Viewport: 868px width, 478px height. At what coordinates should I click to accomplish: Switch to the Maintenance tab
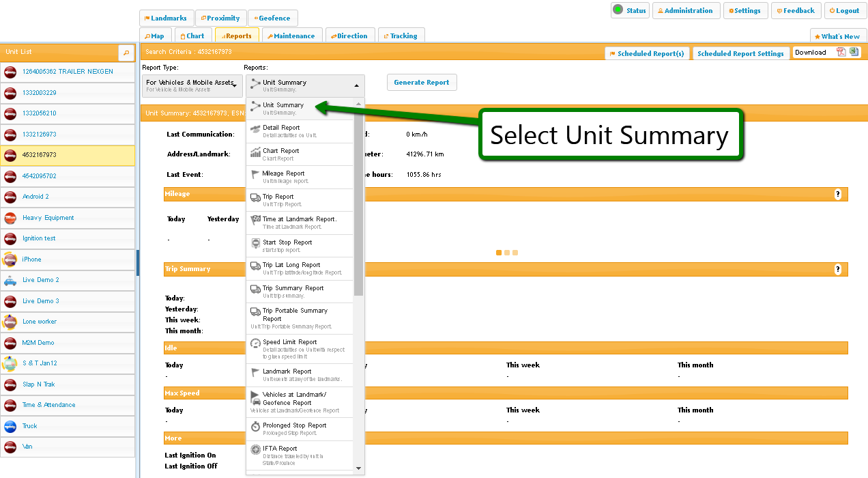pos(291,36)
